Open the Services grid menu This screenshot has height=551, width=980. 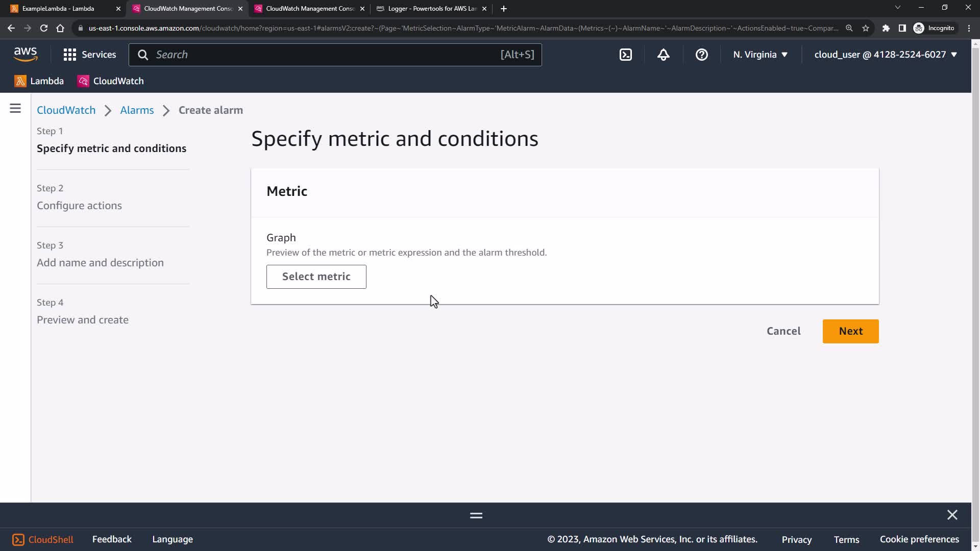[x=89, y=55]
